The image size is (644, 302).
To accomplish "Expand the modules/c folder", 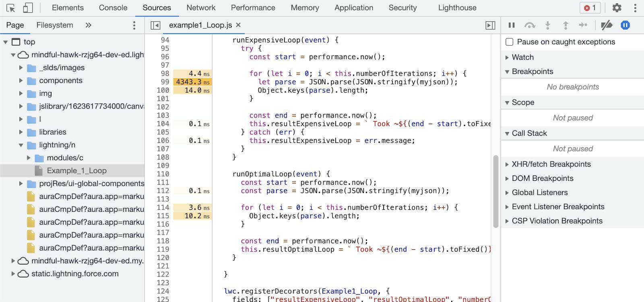I will pyautogui.click(x=29, y=158).
